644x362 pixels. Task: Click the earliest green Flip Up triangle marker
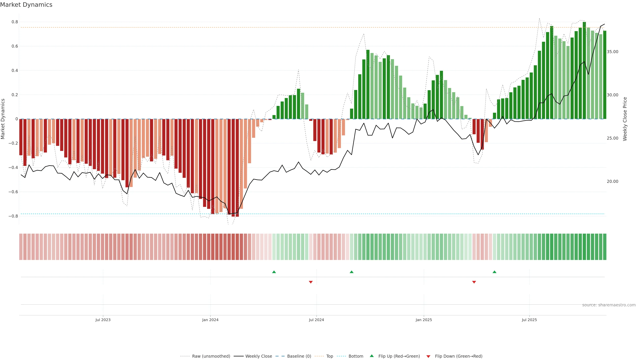(274, 272)
